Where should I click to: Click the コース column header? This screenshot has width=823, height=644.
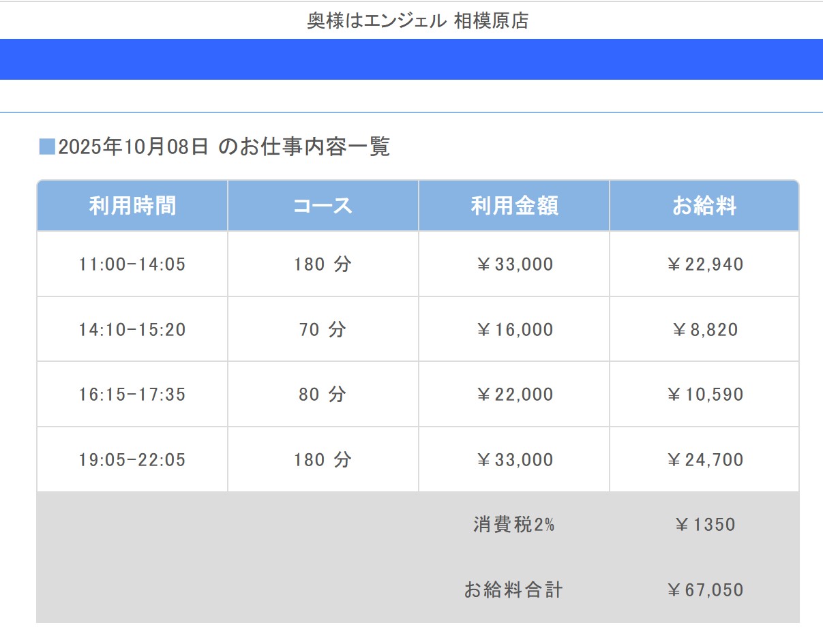[x=323, y=206]
